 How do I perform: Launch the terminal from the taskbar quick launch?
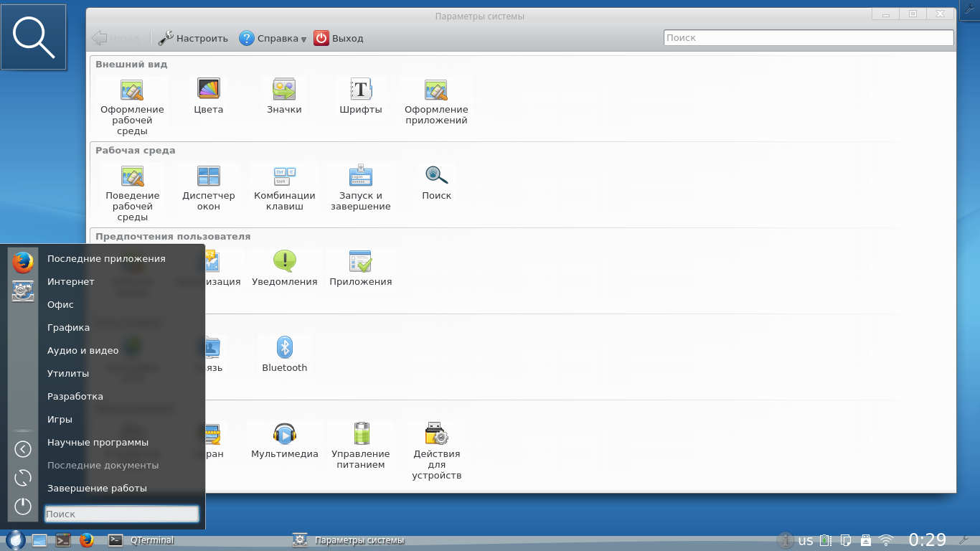coord(63,540)
